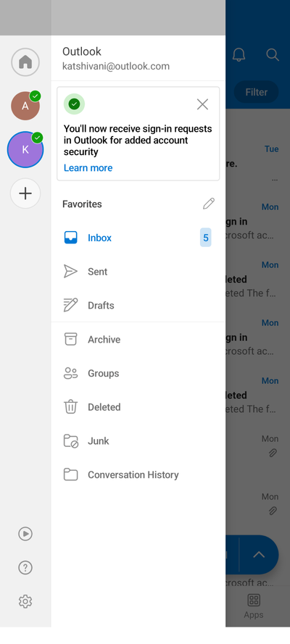Open the Junk folder
The image size is (290, 644).
138,440
